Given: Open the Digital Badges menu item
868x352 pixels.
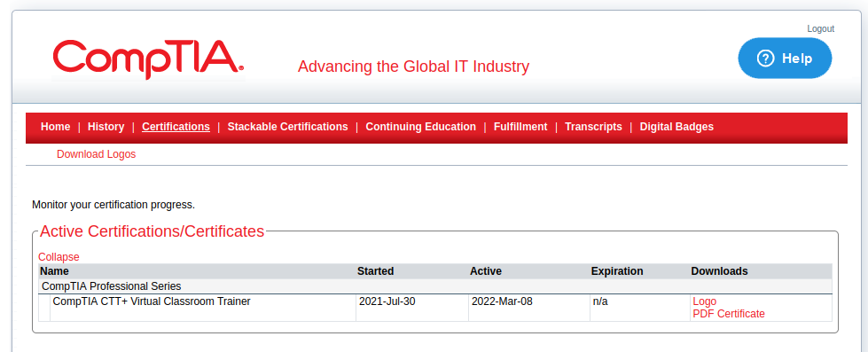Looking at the screenshot, I should pos(676,127).
